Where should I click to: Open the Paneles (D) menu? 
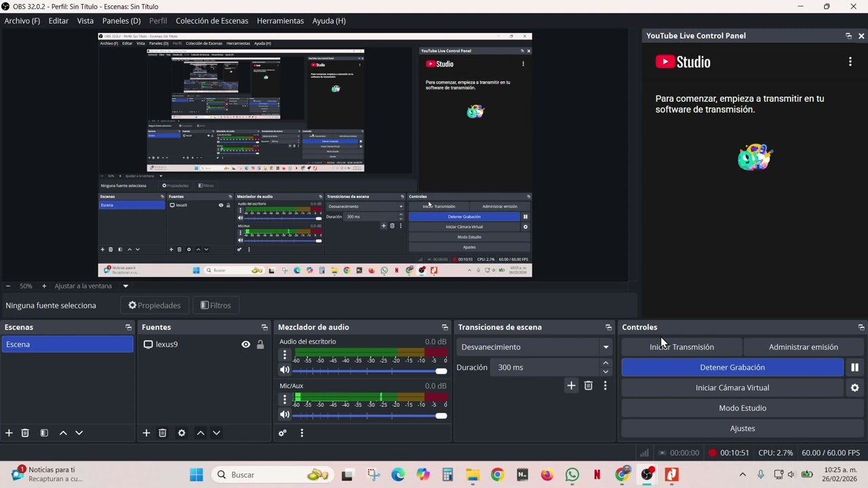pyautogui.click(x=121, y=21)
